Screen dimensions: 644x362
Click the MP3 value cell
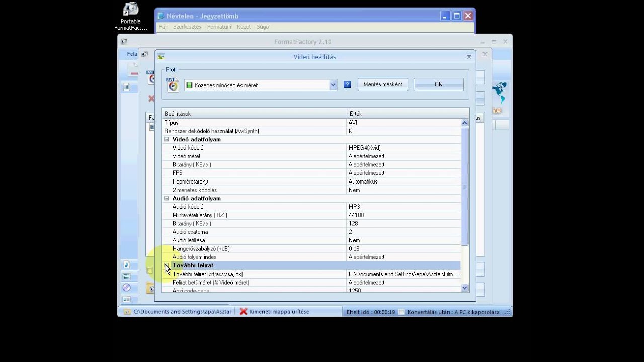click(404, 207)
